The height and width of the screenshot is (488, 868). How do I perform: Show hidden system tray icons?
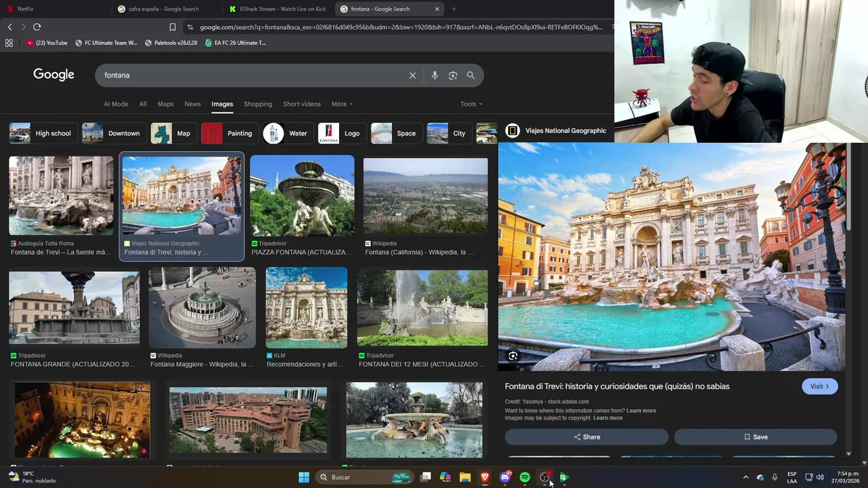click(x=746, y=477)
